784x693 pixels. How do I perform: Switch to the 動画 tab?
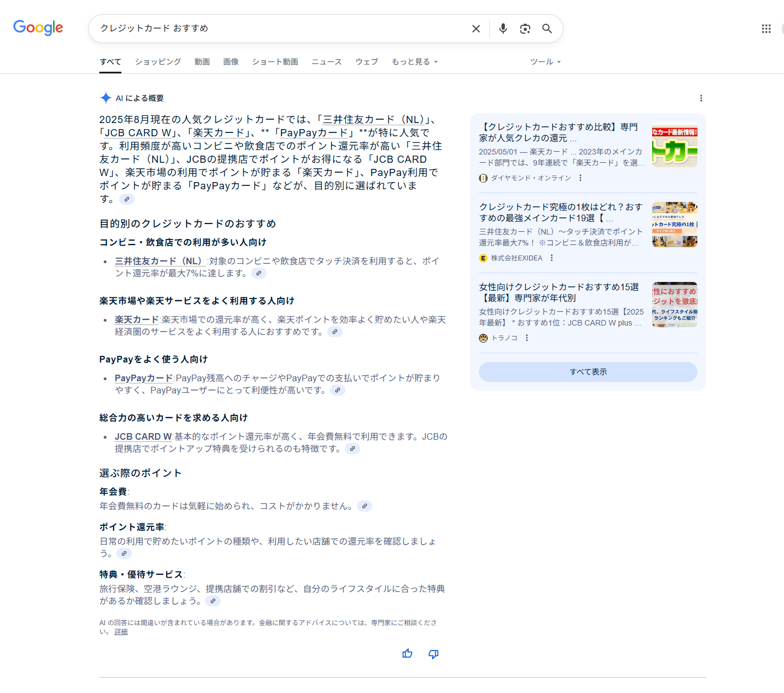pos(202,62)
